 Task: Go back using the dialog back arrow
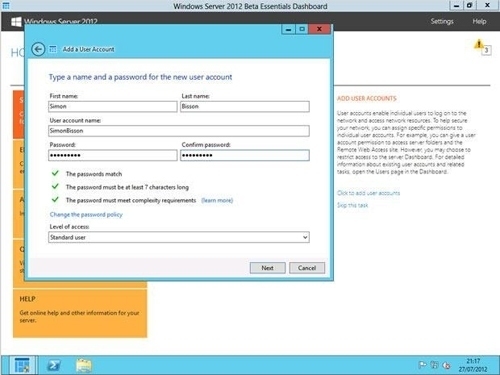[38, 49]
